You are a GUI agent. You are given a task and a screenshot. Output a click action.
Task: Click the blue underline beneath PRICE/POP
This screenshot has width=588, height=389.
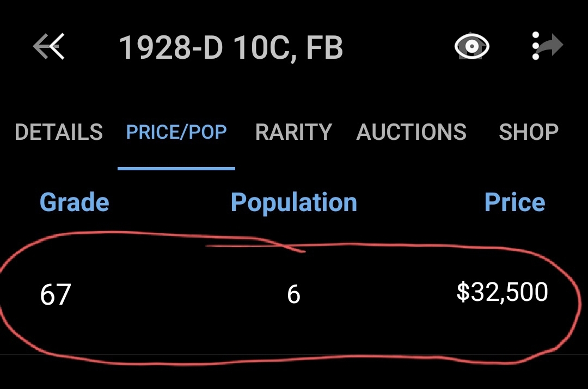[176, 169]
